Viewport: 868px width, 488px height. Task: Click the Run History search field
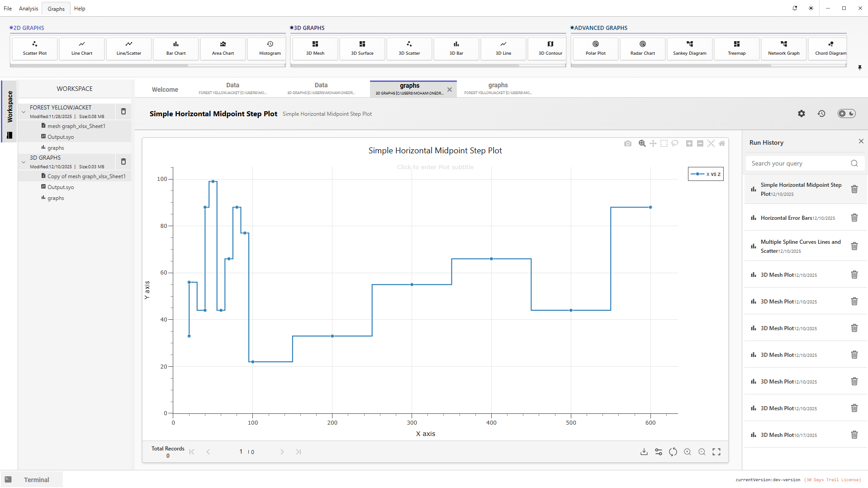[x=799, y=163]
